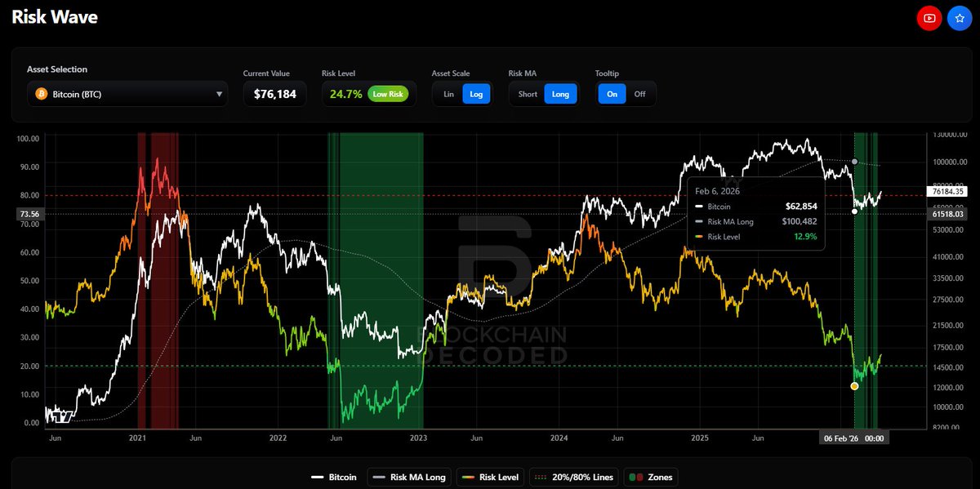The width and height of the screenshot is (980, 489).
Task: Click the $62,854 Bitcoin tooltip value
Action: (x=800, y=207)
